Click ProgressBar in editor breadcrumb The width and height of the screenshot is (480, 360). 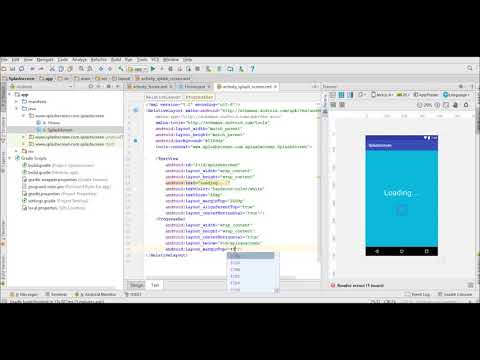(x=199, y=97)
